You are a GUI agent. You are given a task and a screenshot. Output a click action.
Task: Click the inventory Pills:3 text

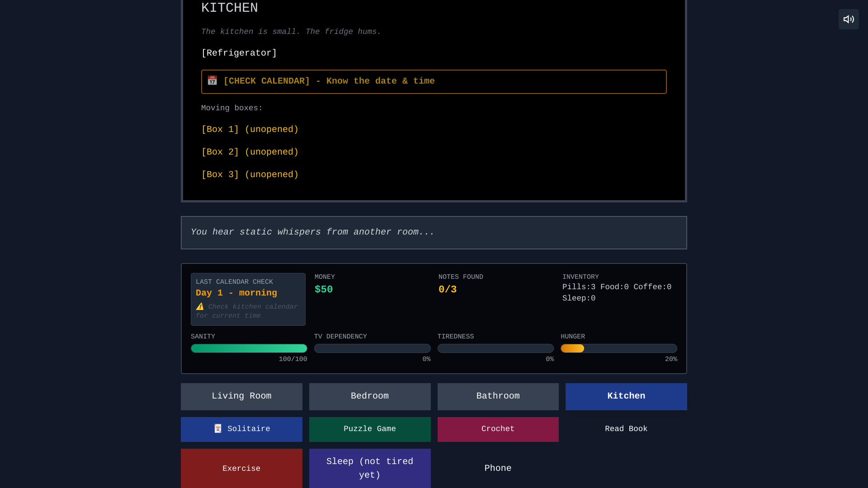[579, 287]
